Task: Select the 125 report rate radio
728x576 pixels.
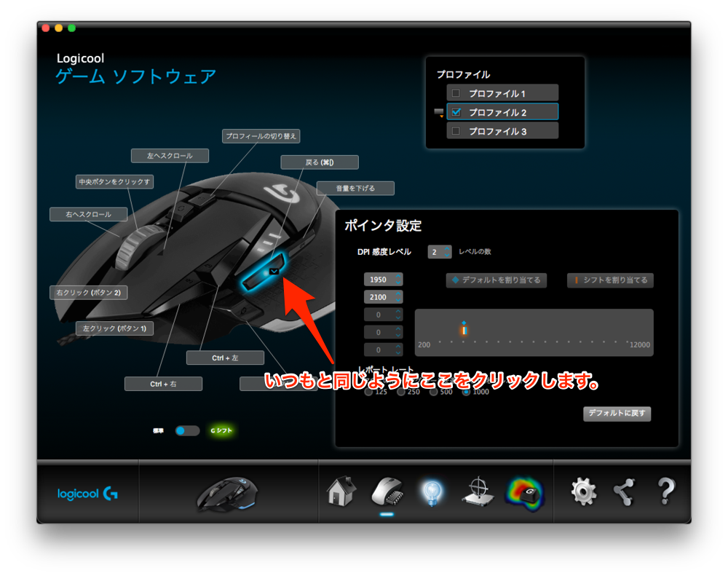Action: (368, 392)
